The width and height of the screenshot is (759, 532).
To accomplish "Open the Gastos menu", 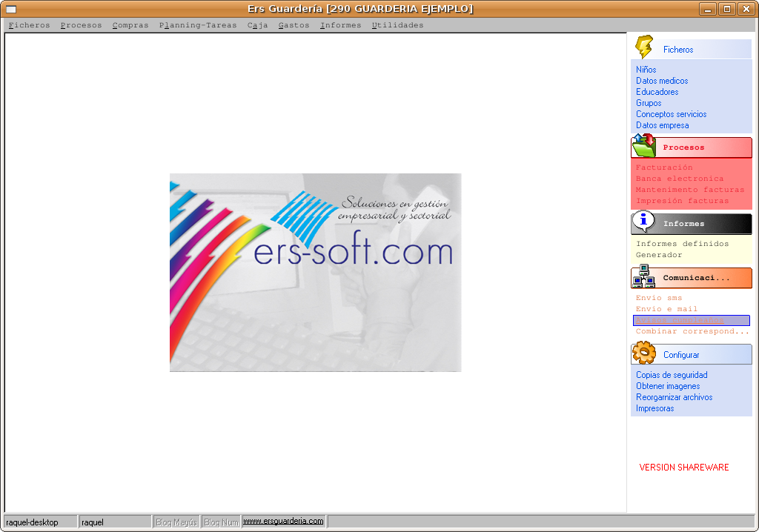I will [x=294, y=25].
